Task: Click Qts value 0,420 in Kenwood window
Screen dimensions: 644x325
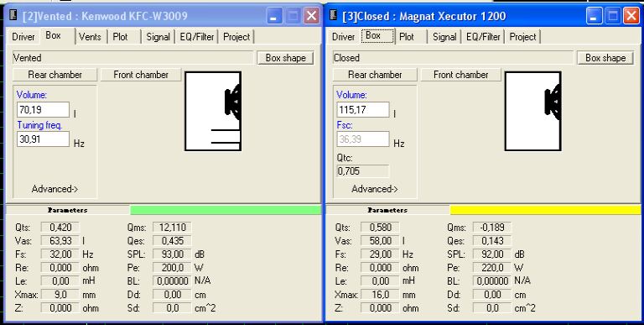Action: click(x=60, y=227)
